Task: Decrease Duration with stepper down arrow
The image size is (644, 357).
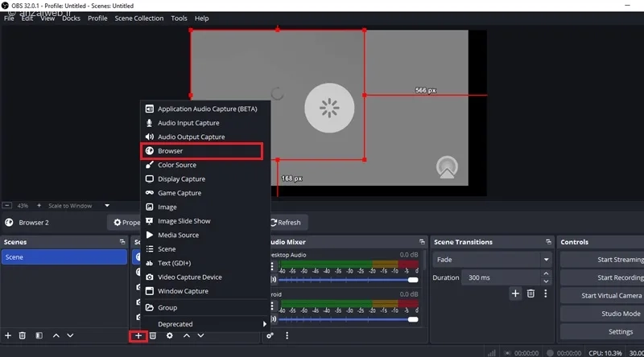Action: [546, 281]
